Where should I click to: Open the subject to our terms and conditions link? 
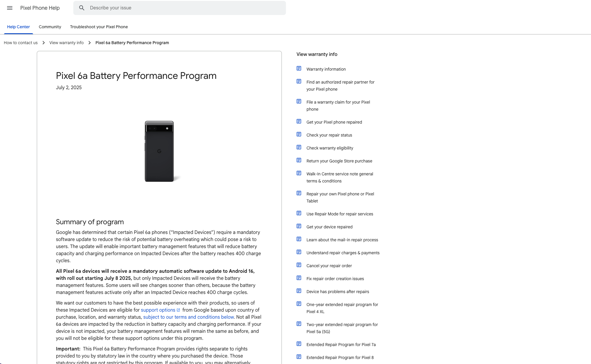point(188,317)
